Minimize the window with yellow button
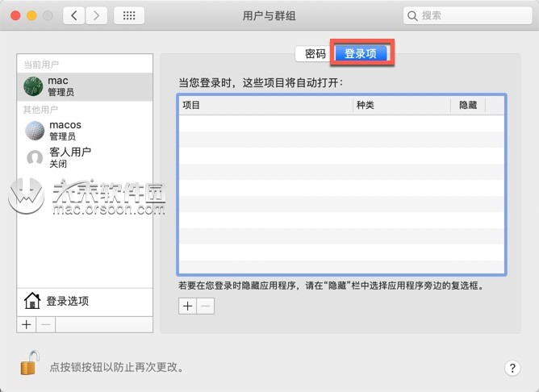539x392 pixels. (x=31, y=15)
